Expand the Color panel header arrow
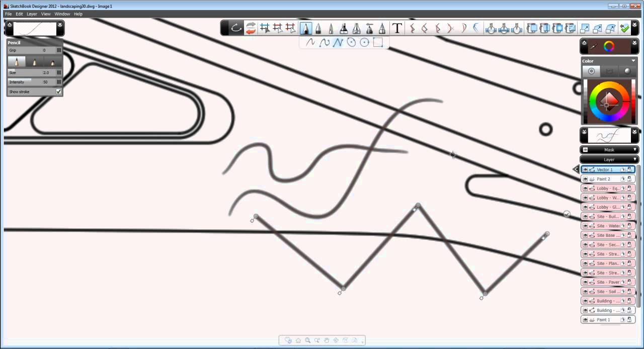Screen dimensions: 644x349 pos(633,61)
